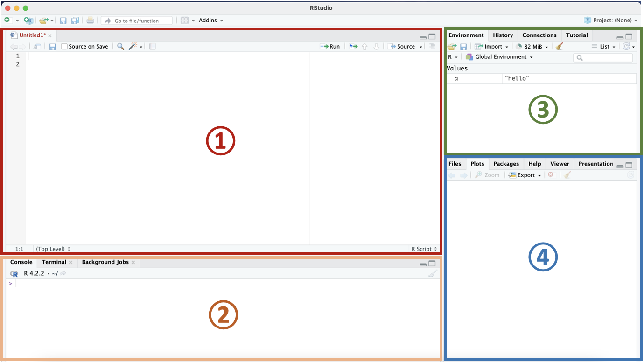Click the go to next section down arrow
Screen dimensions: 644x362
click(x=377, y=47)
